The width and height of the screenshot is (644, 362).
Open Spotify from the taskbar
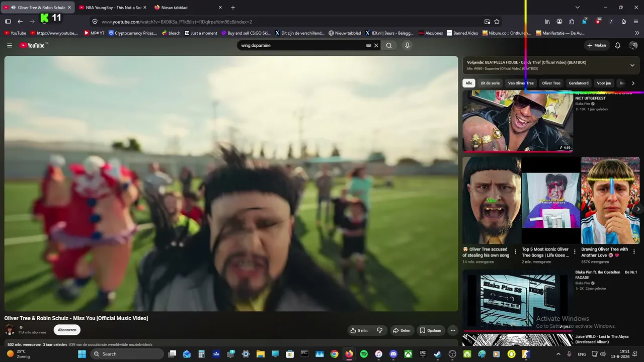tap(364, 354)
